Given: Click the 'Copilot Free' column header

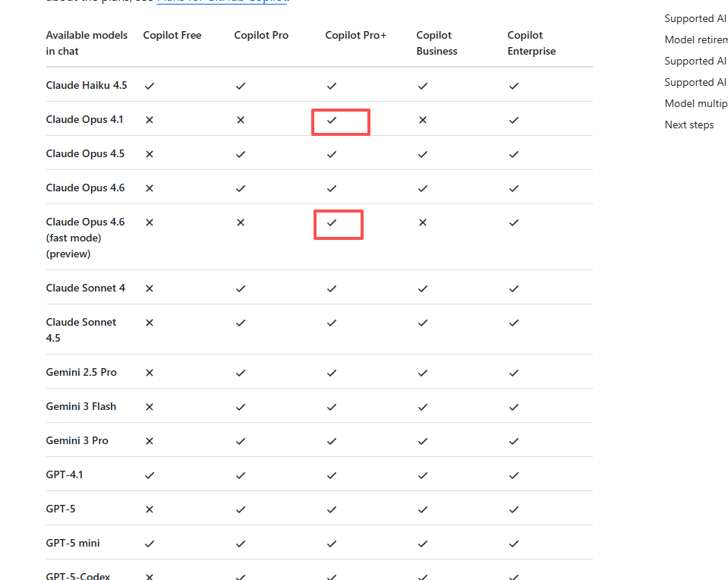Looking at the screenshot, I should [172, 35].
